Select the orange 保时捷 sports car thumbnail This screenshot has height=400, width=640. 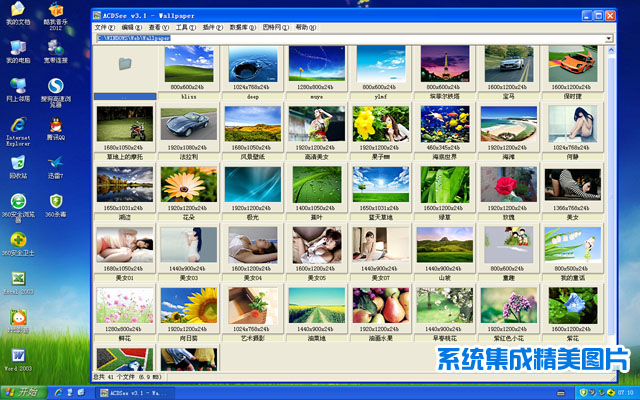click(x=573, y=64)
